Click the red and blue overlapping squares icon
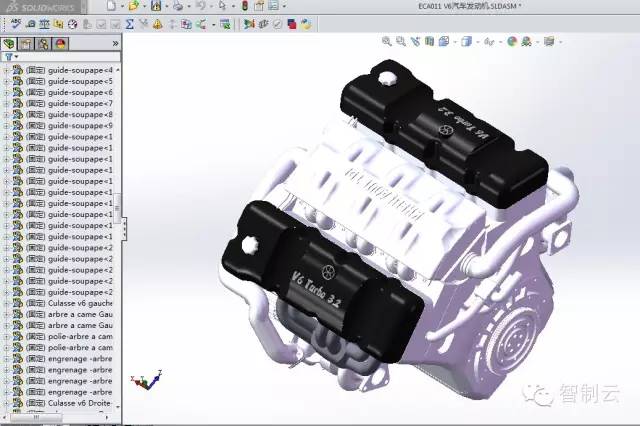The width and height of the screenshot is (640, 426). [291, 24]
